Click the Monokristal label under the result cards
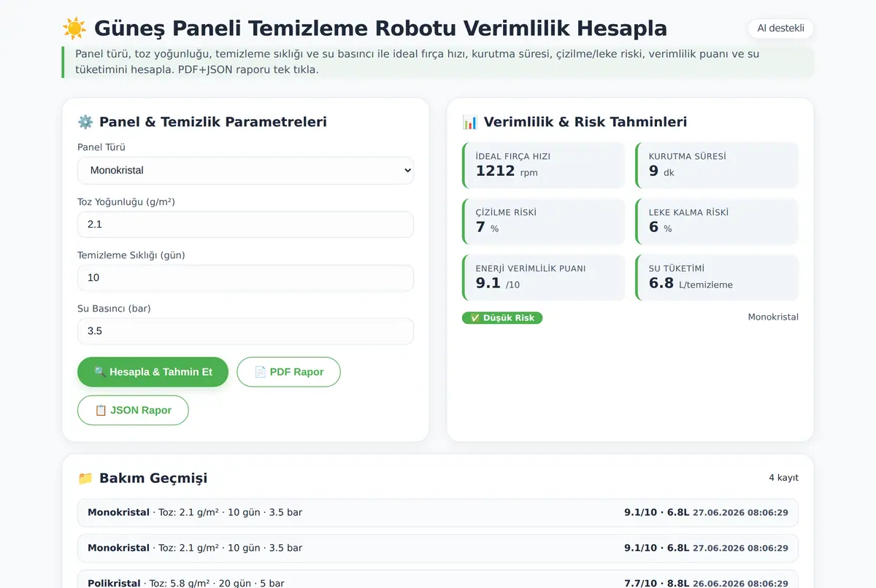This screenshot has height=588, width=876. (x=773, y=317)
